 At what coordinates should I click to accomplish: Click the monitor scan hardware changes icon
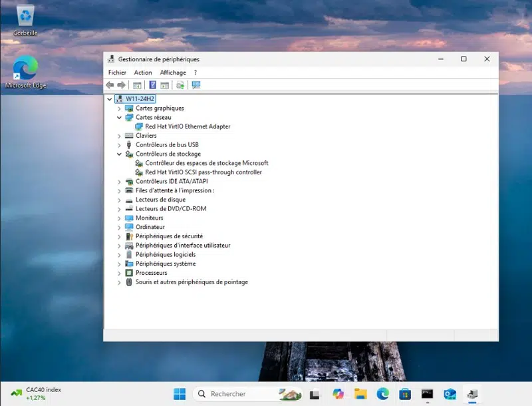[x=196, y=85]
